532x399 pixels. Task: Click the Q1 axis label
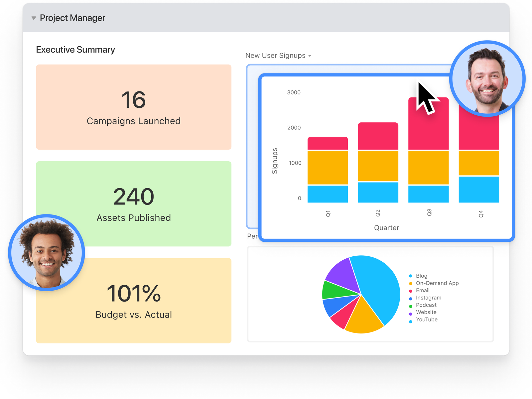(328, 214)
